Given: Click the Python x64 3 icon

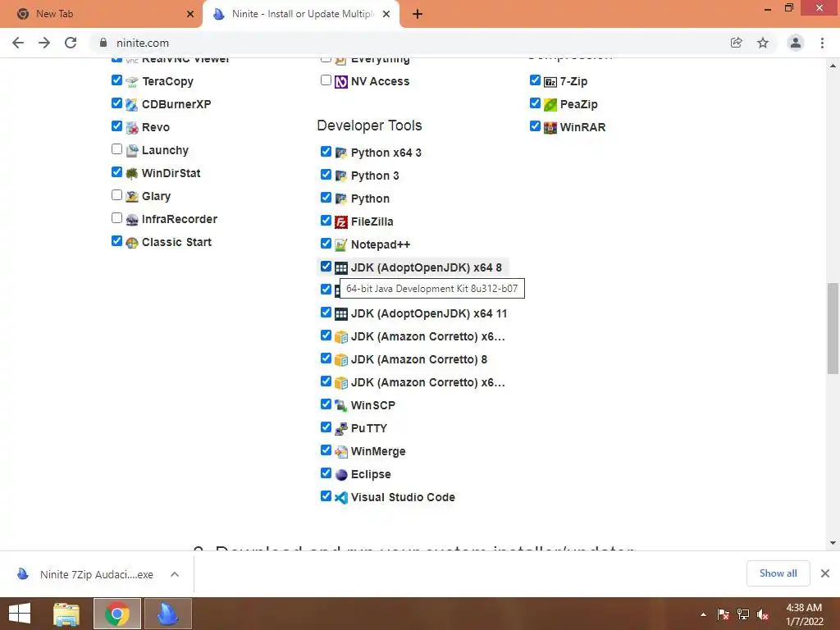Looking at the screenshot, I should tap(341, 153).
